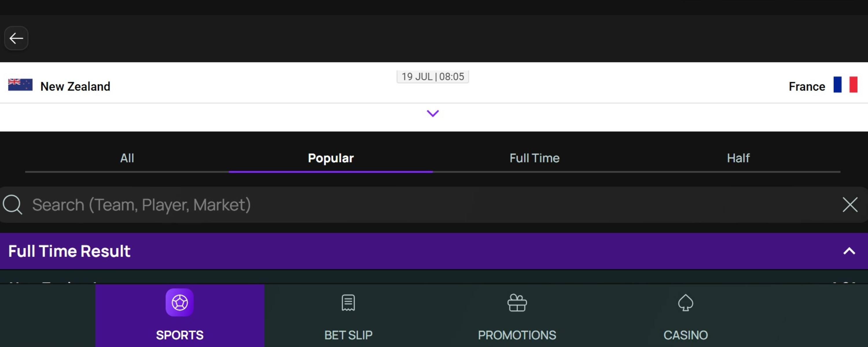The image size is (868, 347).
Task: Click the New Zealand team name
Action: click(x=75, y=86)
